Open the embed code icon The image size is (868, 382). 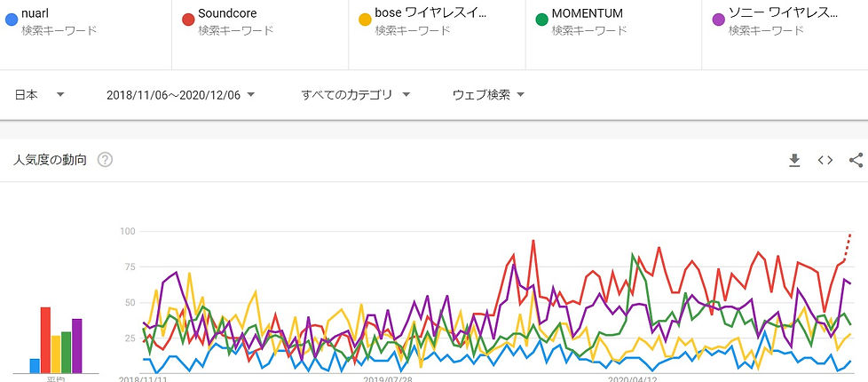click(825, 160)
